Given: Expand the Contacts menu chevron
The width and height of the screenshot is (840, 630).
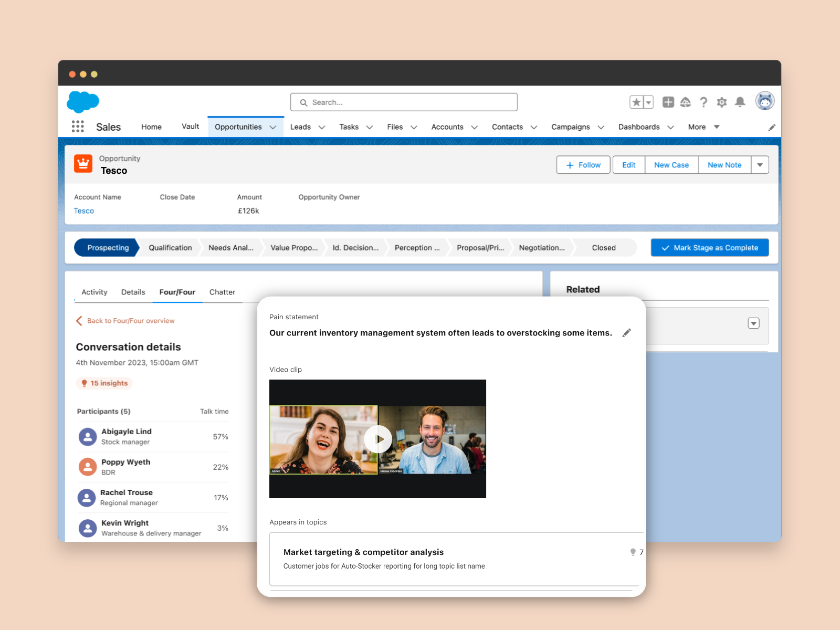Looking at the screenshot, I should tap(534, 128).
